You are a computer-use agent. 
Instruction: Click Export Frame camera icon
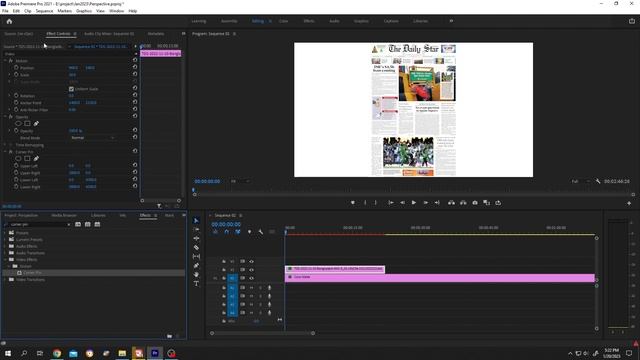[x=475, y=202]
